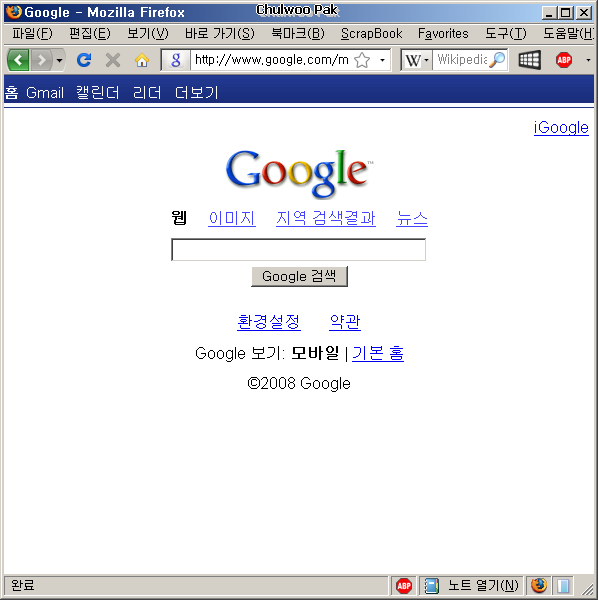Click the Firefox logo in title bar
Image resolution: width=598 pixels, height=600 pixels.
(x=13, y=12)
